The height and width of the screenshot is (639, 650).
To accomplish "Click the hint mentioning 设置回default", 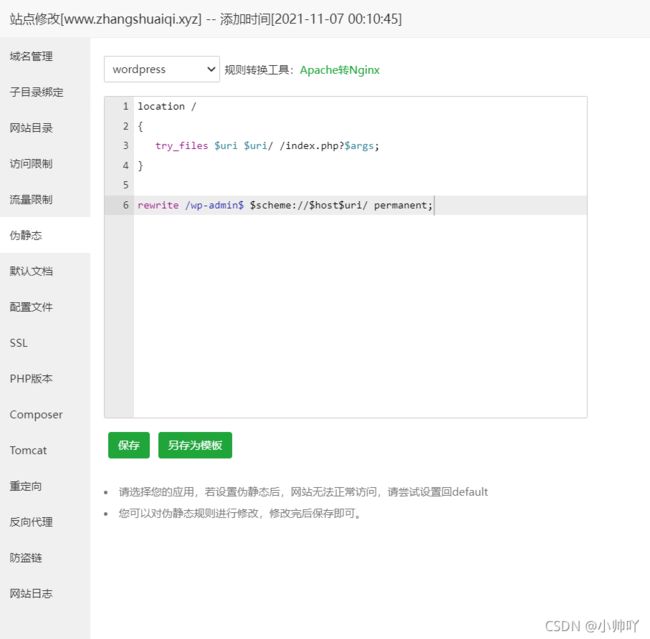I will (x=303, y=492).
